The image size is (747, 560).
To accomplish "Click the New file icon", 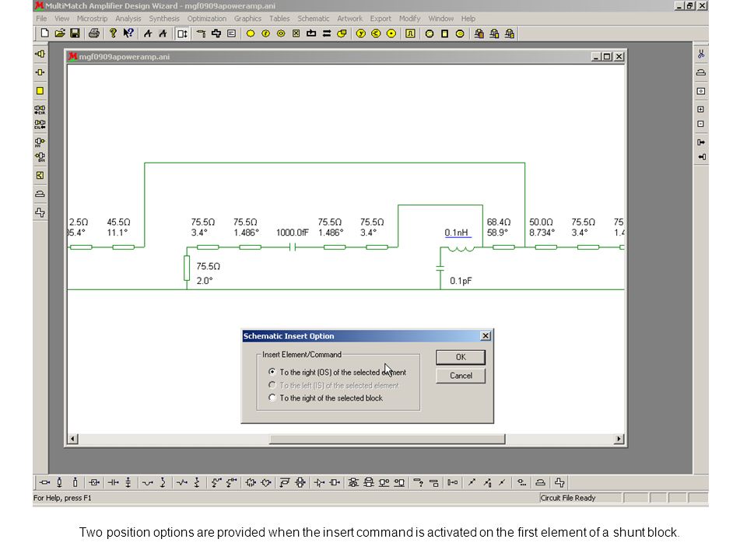I will 44,33.
